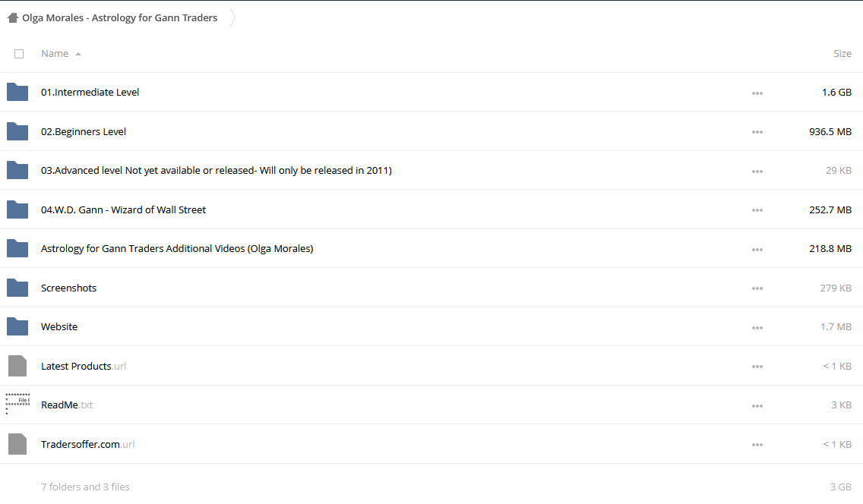
Task: Click the '7 folders and 3 files' summary
Action: point(85,487)
